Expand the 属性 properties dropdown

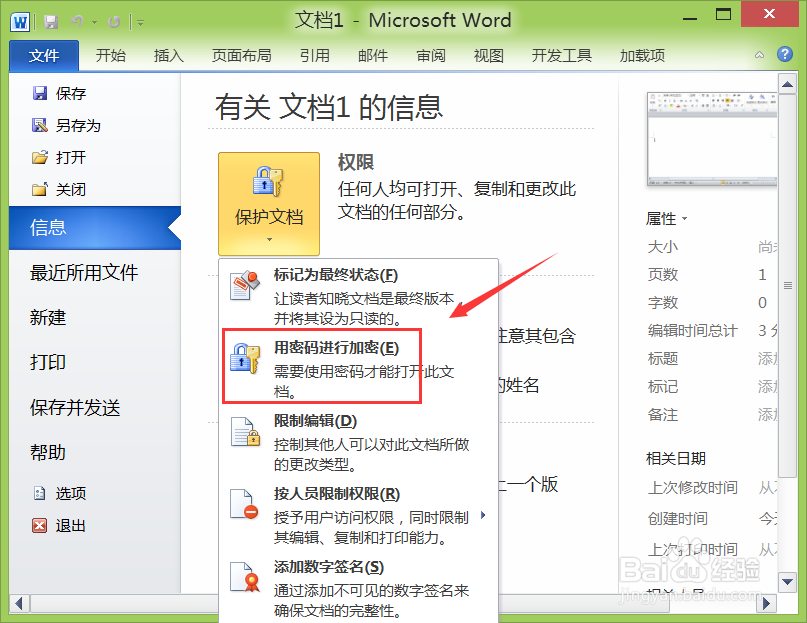(x=666, y=219)
